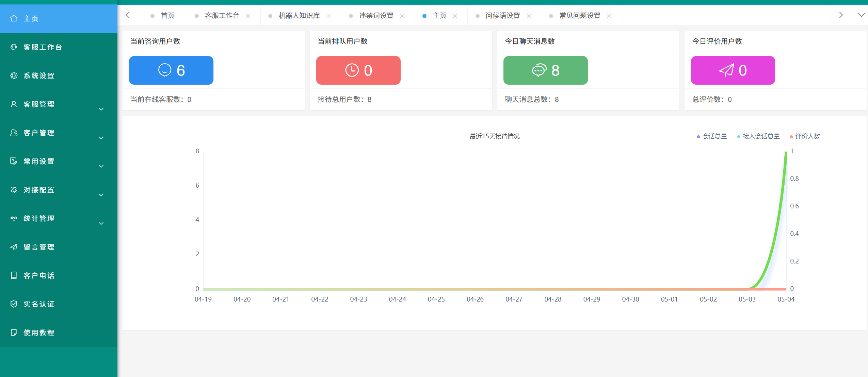Open 实名认证 in the sidebar

tap(59, 304)
